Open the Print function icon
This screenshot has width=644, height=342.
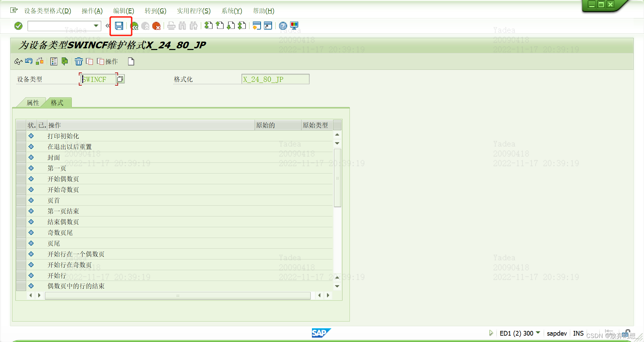171,26
